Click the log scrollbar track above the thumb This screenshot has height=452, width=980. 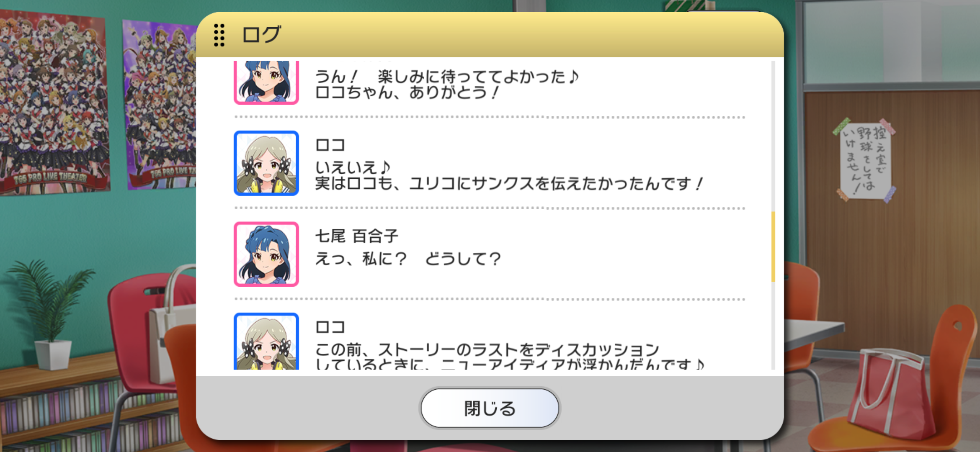(x=773, y=136)
